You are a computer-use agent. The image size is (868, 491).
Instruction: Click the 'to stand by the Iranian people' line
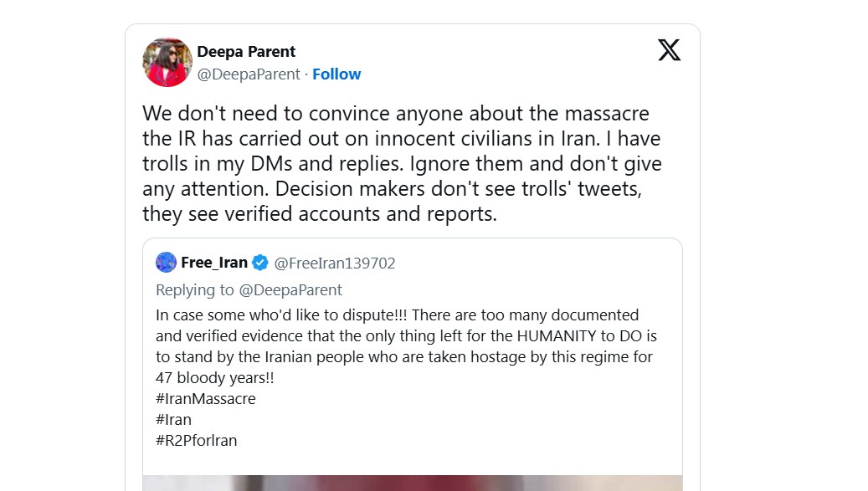tap(404, 357)
